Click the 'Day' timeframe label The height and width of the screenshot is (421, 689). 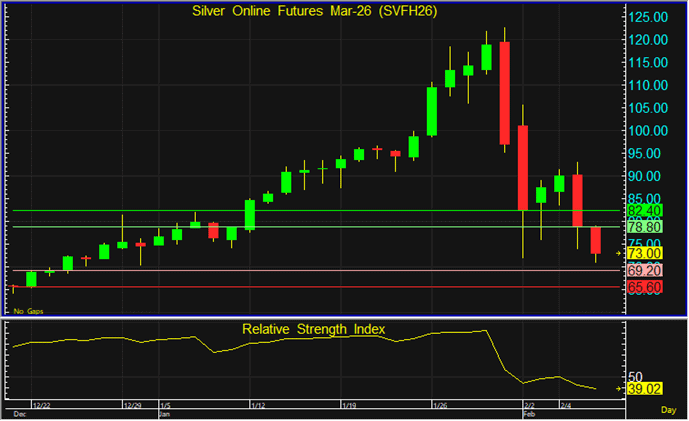pos(668,410)
